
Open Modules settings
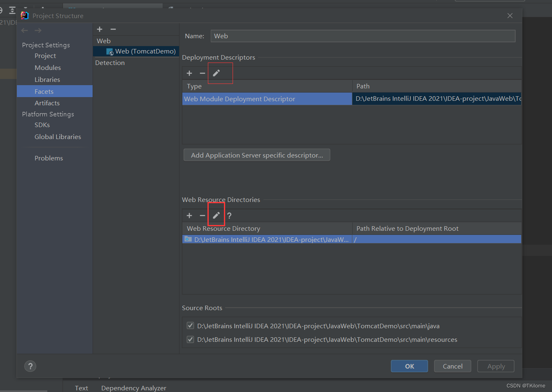pos(48,67)
